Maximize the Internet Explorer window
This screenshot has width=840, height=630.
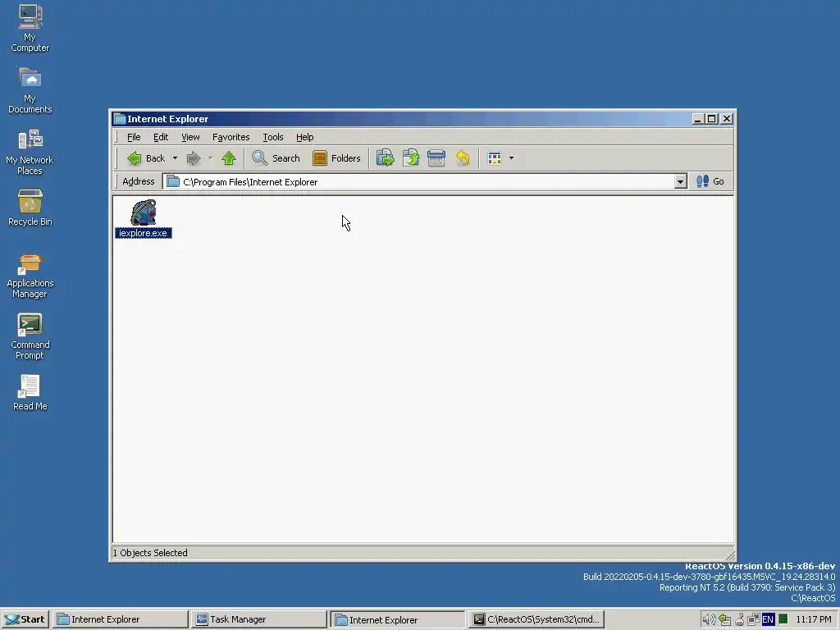pyautogui.click(x=711, y=118)
